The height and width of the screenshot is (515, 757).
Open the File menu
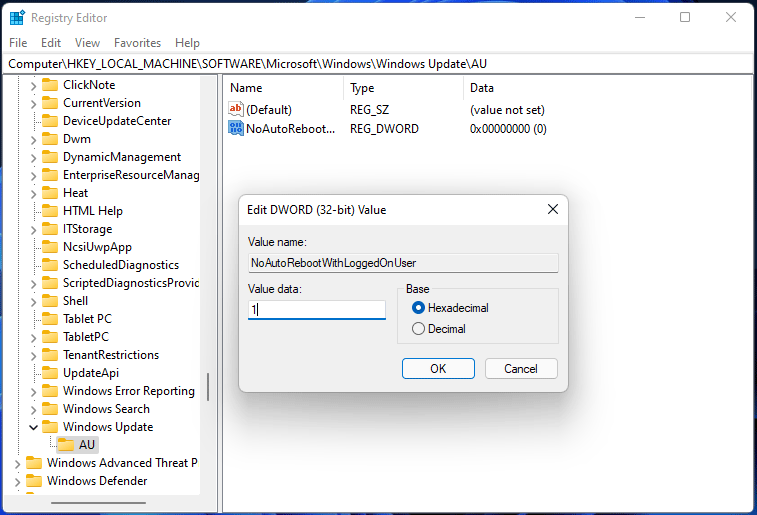[18, 43]
